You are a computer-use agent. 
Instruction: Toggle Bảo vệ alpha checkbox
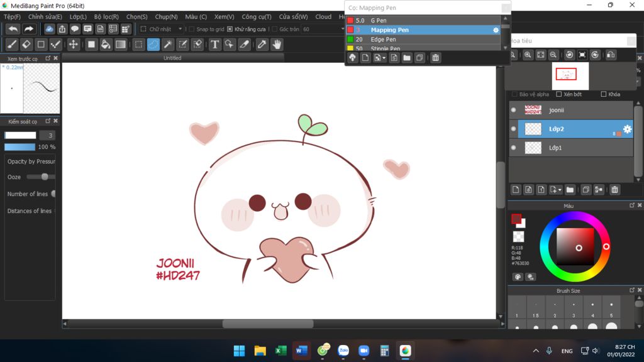(x=514, y=94)
